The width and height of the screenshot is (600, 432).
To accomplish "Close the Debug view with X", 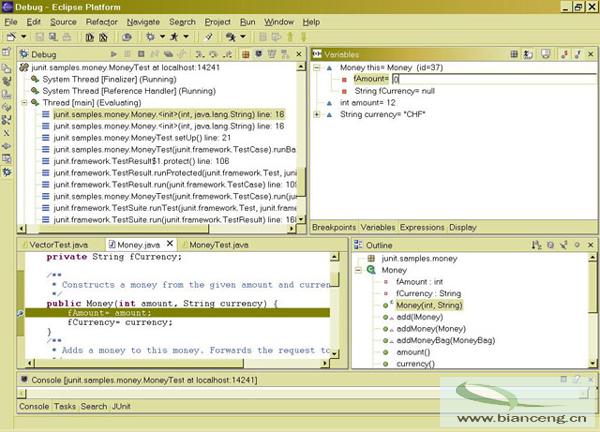I will 299,54.
